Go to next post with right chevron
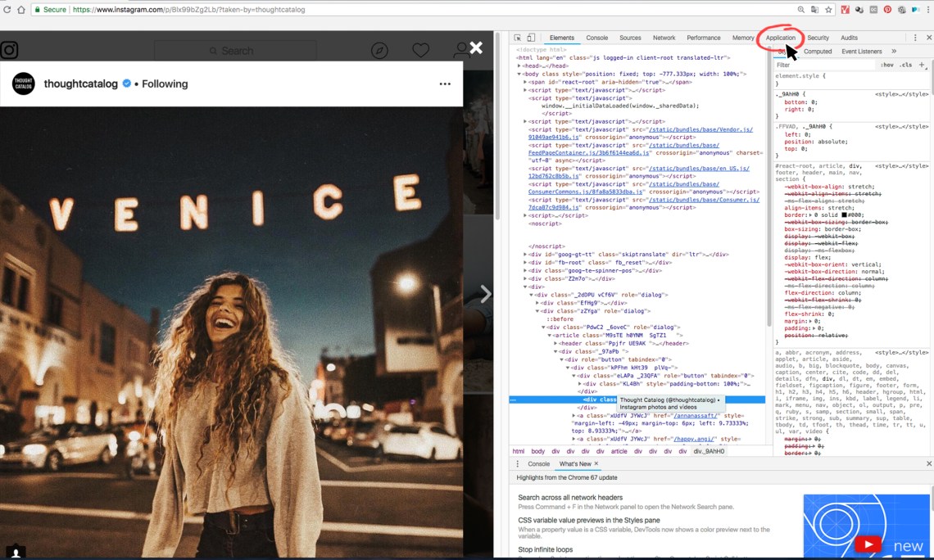 [486, 293]
